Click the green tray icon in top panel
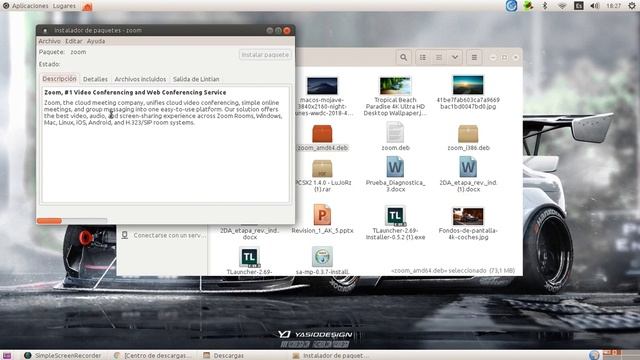The width and height of the screenshot is (640, 360). 528,6
